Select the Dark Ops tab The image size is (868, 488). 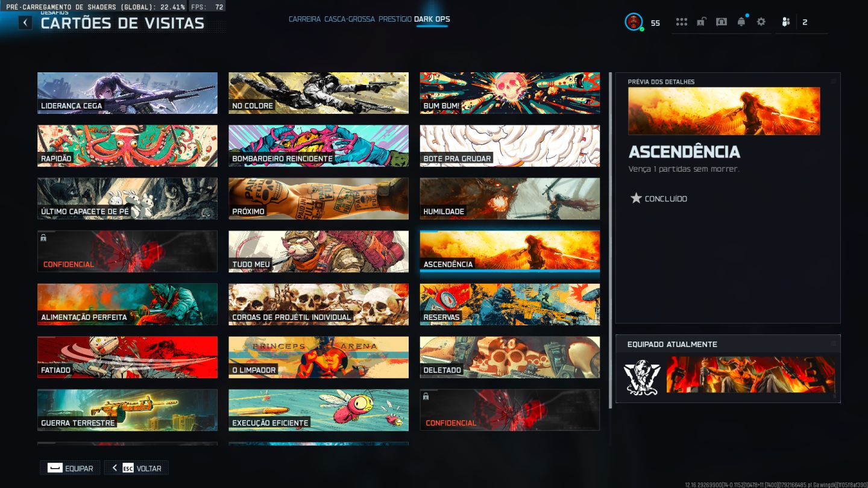(432, 19)
